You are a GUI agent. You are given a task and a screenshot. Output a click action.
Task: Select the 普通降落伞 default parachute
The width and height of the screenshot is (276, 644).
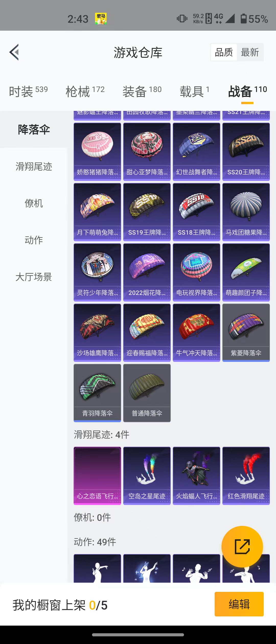point(147,393)
